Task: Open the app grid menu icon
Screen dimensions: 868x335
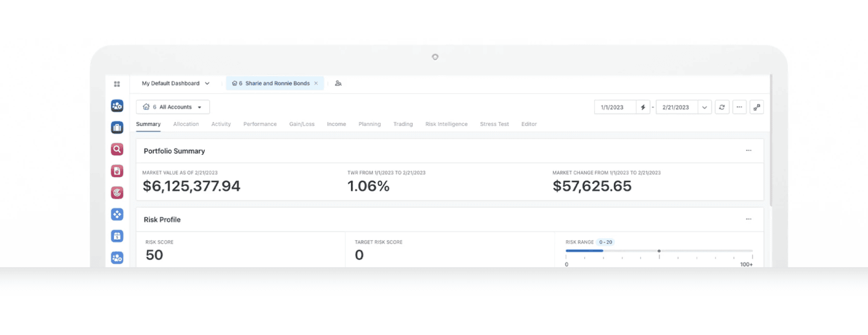Action: click(117, 84)
